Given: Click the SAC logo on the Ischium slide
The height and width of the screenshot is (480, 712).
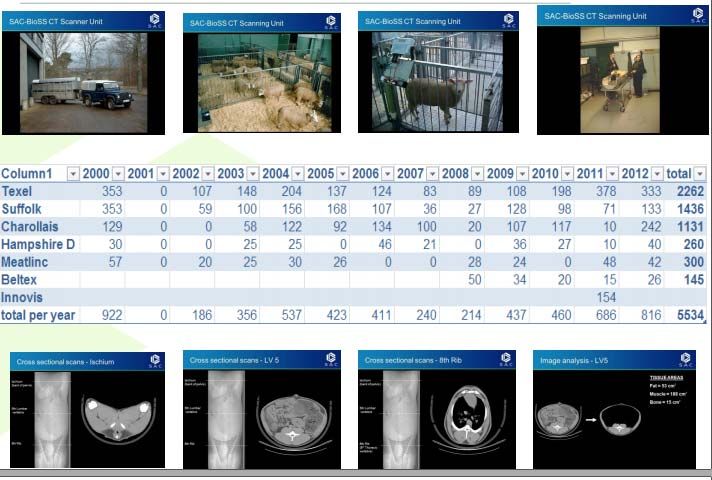Looking at the screenshot, I should click(x=155, y=361).
